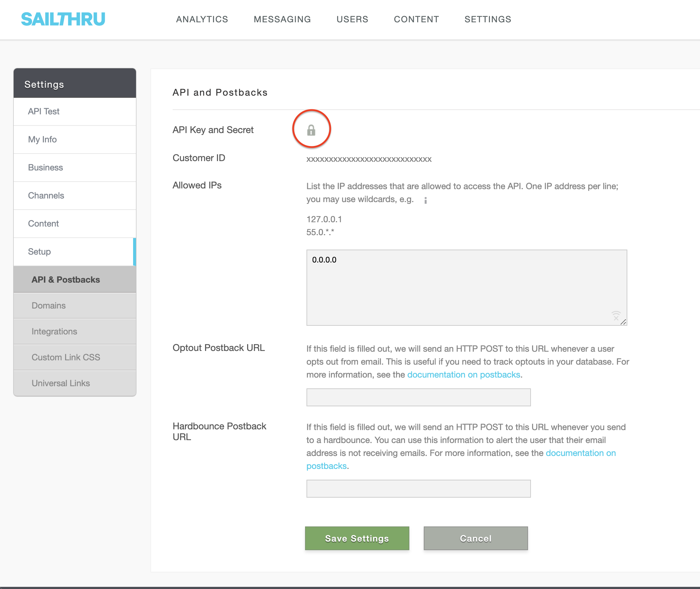Click into Hardbounce Postback URL field

coord(418,489)
